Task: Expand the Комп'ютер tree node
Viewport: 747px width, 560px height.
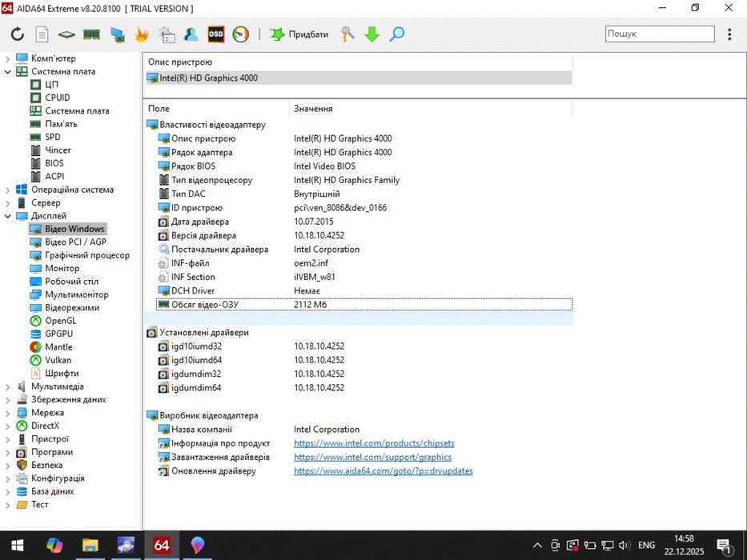Action: click(x=7, y=58)
